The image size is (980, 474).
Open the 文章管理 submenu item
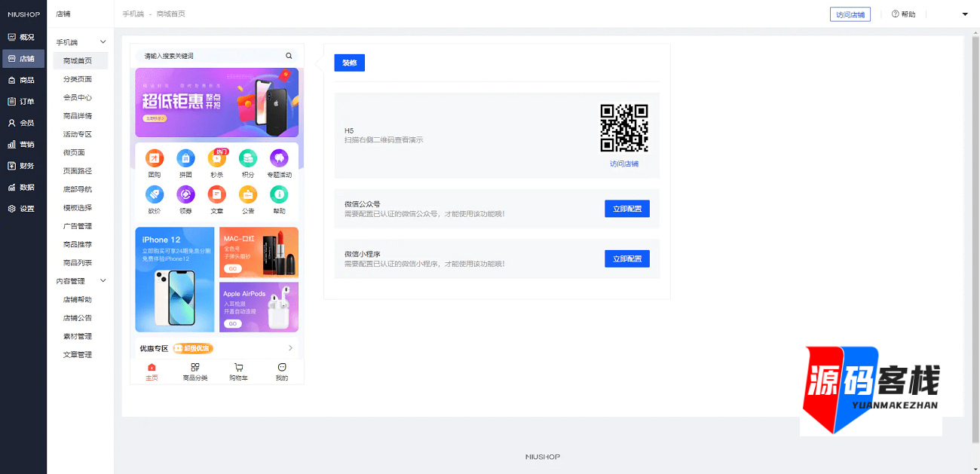click(78, 355)
